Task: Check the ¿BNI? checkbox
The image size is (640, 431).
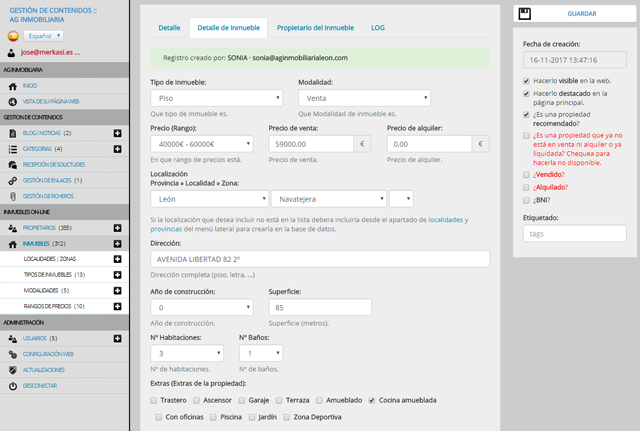Action: click(526, 200)
